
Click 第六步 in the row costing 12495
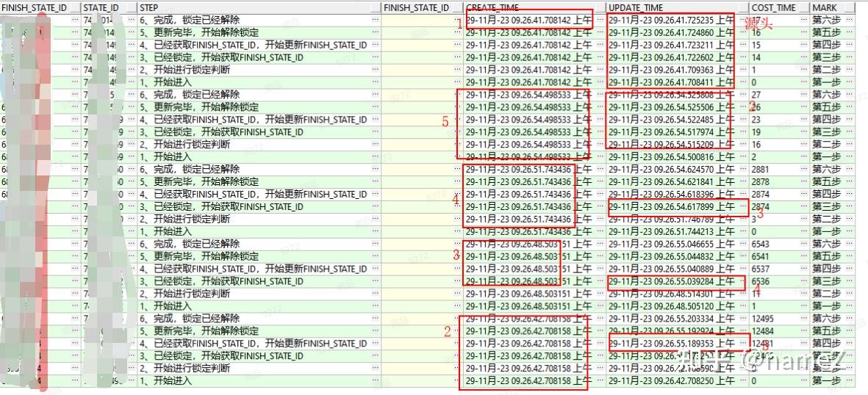[827, 319]
